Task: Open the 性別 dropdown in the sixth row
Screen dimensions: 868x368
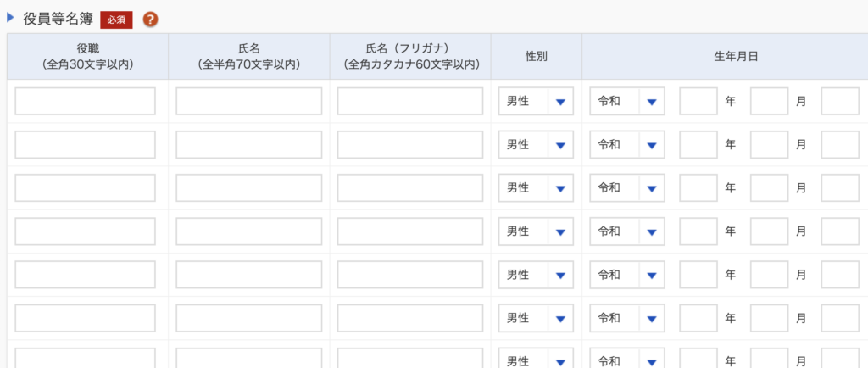Action: pos(536,318)
